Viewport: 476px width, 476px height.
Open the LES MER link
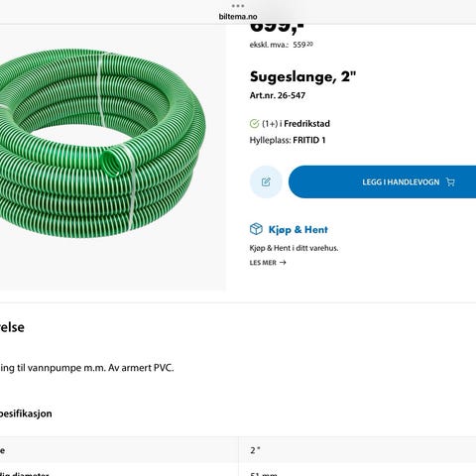point(268,263)
